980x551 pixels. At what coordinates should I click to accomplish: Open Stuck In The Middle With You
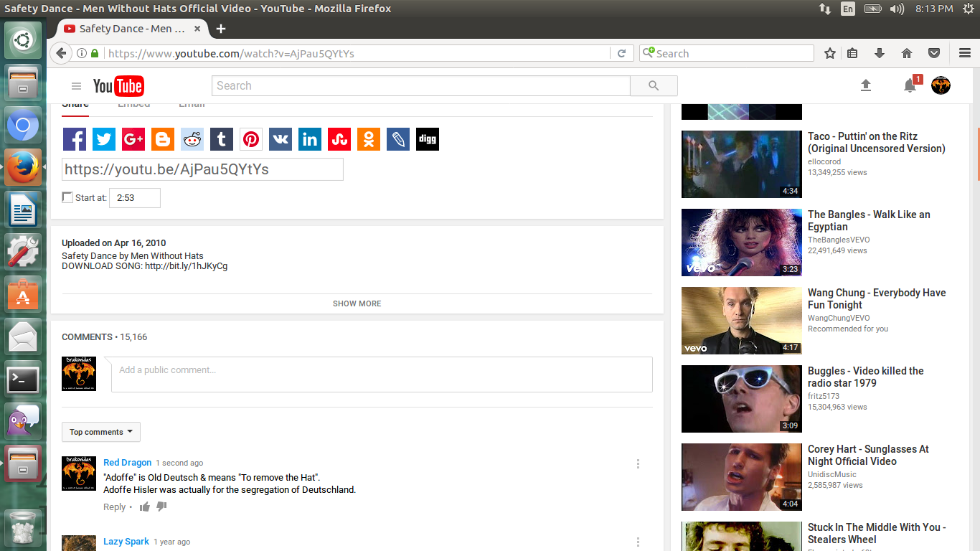click(x=877, y=533)
